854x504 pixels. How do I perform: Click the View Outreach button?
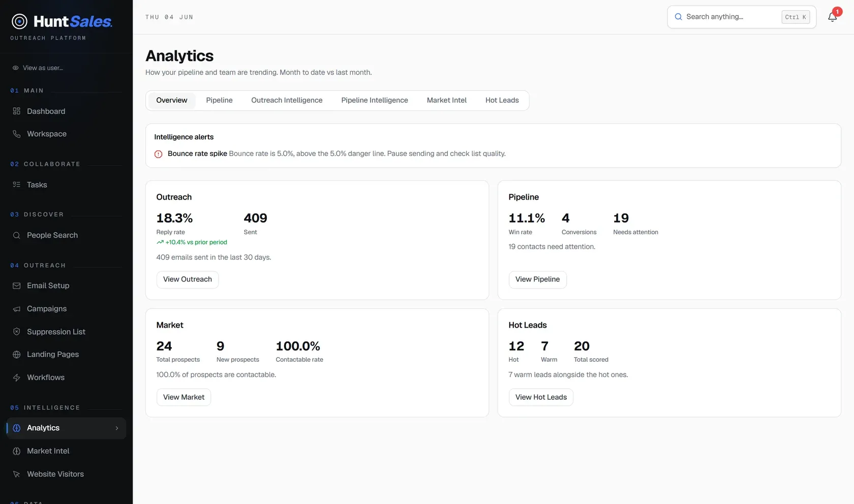tap(188, 279)
